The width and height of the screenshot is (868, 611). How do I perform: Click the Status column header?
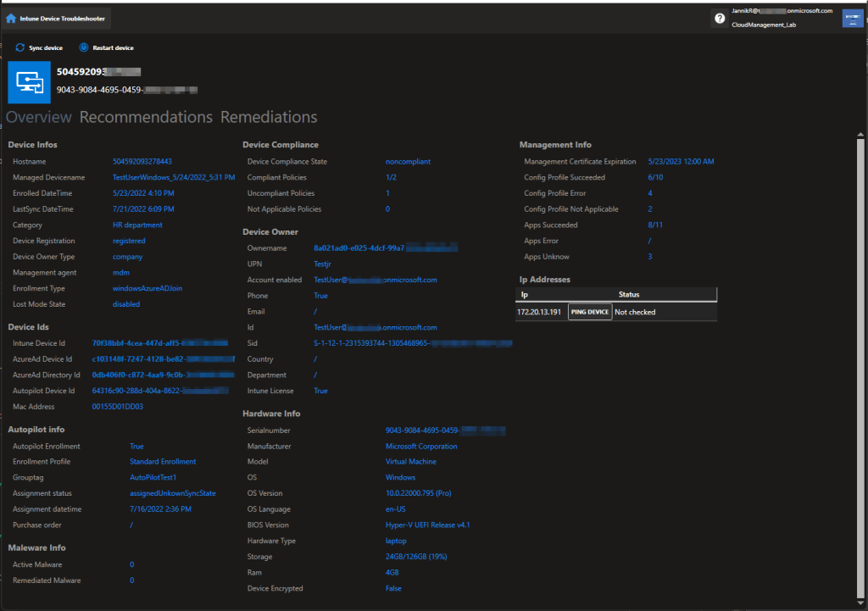tap(629, 295)
